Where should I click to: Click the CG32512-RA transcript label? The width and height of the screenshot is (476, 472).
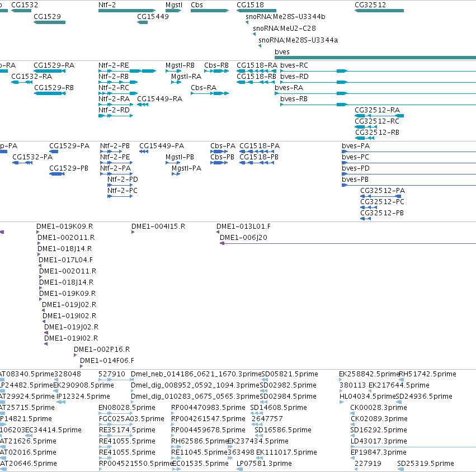[x=377, y=110]
